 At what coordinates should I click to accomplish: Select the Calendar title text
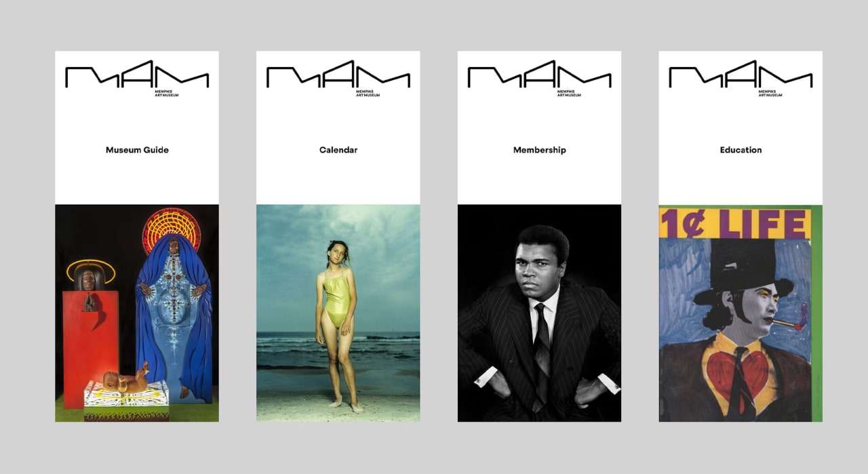click(338, 150)
